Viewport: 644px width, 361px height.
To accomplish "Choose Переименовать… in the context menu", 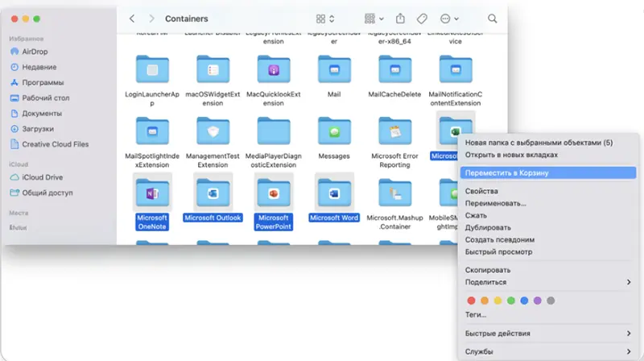I will [x=496, y=203].
